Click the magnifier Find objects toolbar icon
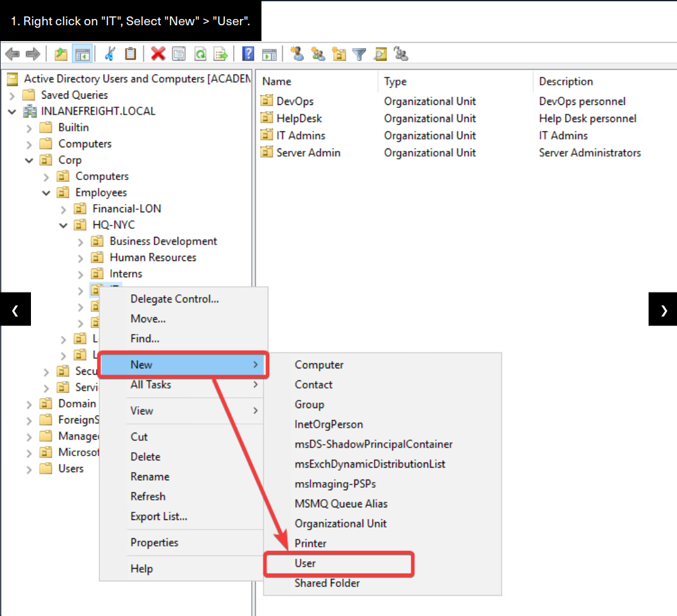This screenshot has height=616, width=677. [x=380, y=54]
